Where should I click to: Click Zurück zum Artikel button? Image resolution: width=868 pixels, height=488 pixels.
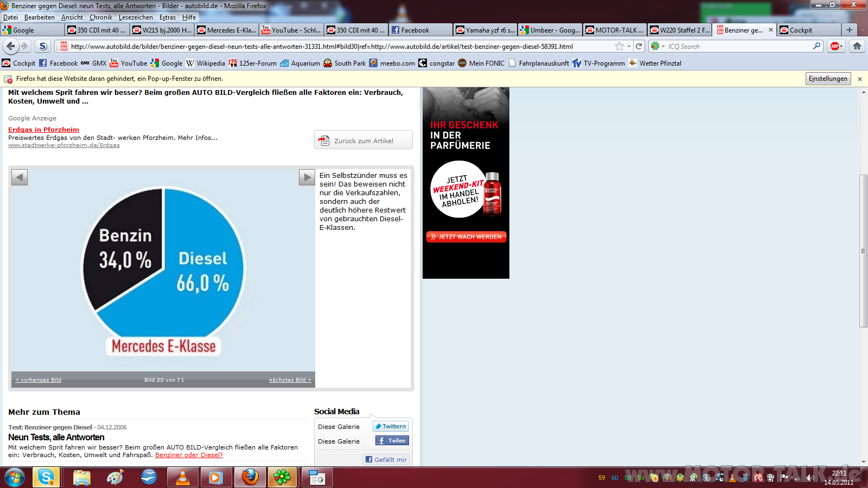(x=363, y=140)
